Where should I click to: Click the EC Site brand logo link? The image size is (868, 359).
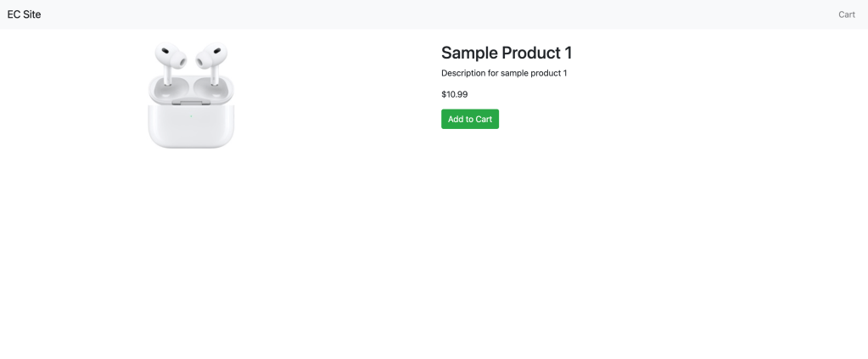coord(24,14)
